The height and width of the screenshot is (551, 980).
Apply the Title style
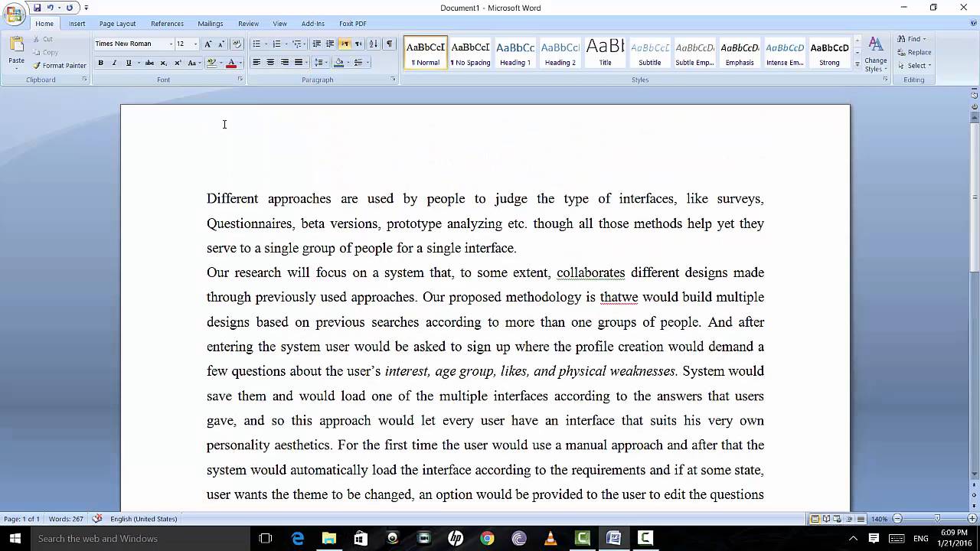(605, 53)
